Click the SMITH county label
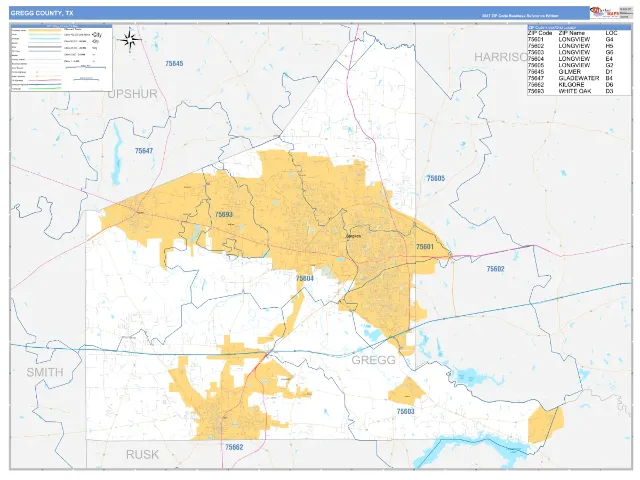 [45, 372]
